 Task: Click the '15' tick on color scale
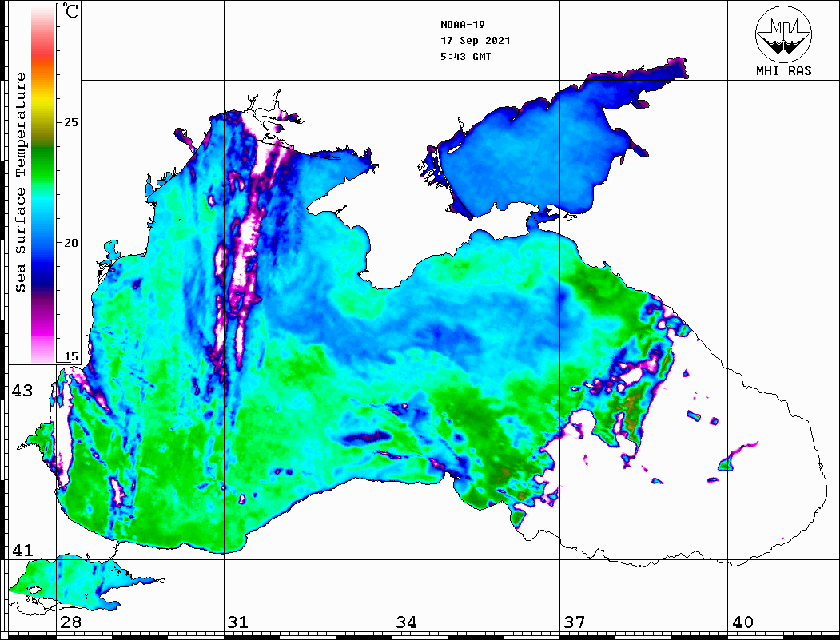coord(70,356)
